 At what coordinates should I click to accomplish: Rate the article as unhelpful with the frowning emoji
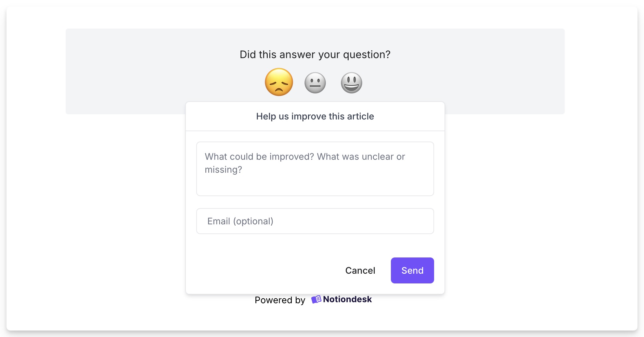point(279,82)
